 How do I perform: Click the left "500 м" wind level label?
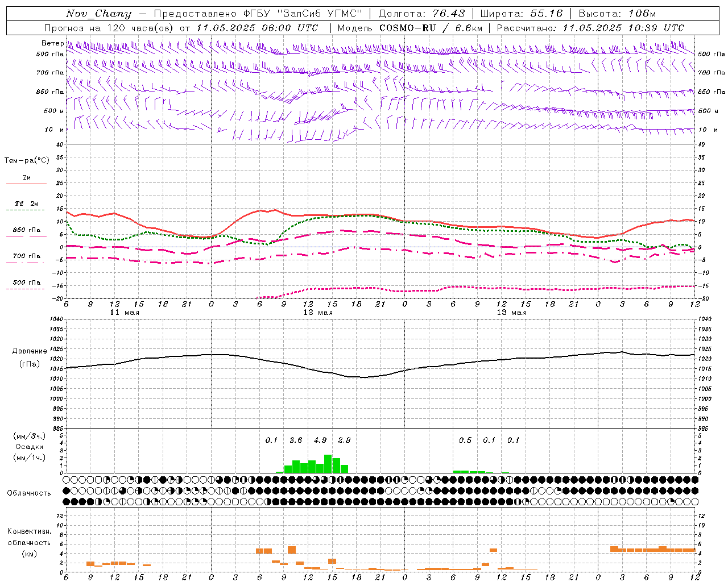click(53, 111)
